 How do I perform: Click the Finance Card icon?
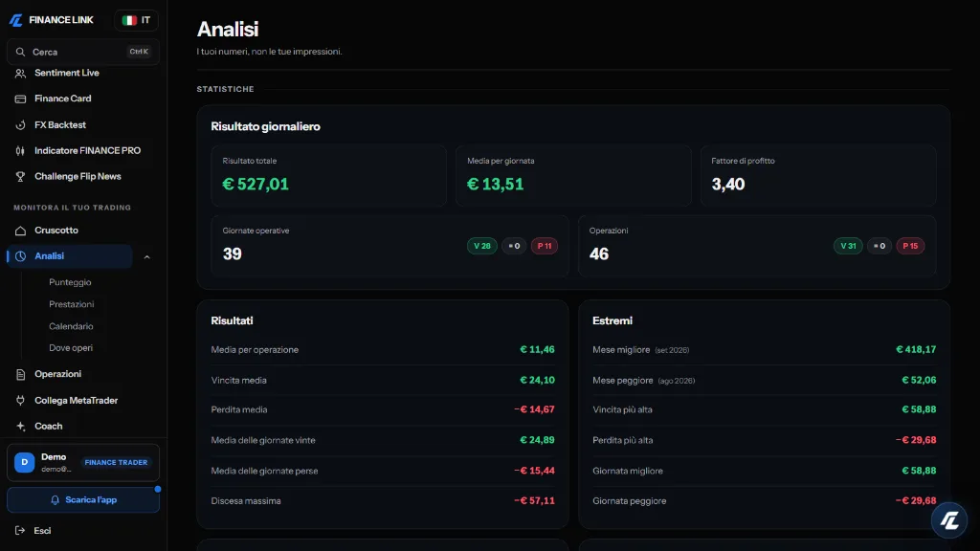(21, 99)
